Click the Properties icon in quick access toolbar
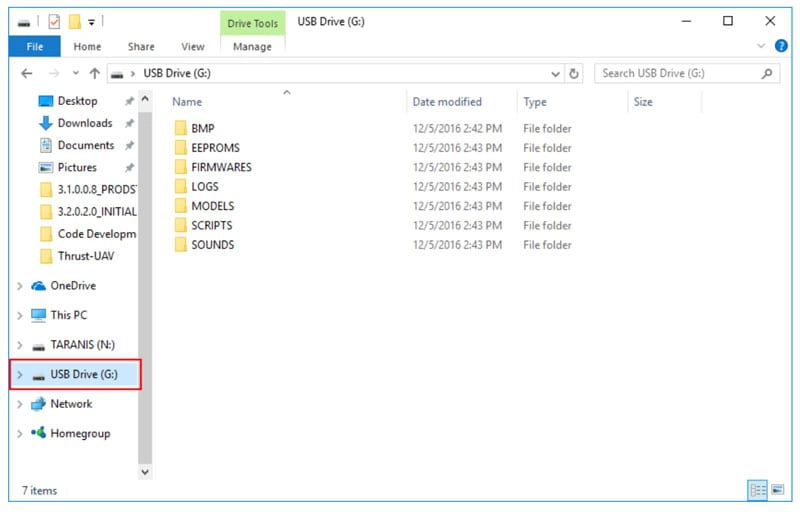Viewport: 800px width, 512px height. pyautogui.click(x=54, y=21)
